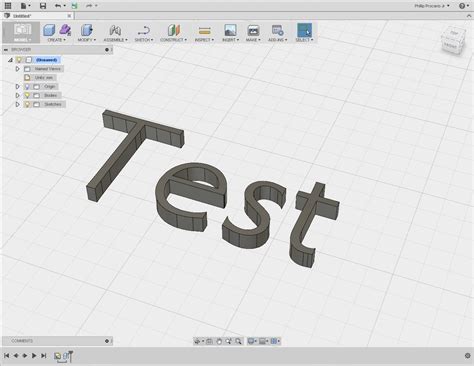Open the MODIFY dropdown menu
This screenshot has width=474, height=366.
pyautogui.click(x=86, y=40)
